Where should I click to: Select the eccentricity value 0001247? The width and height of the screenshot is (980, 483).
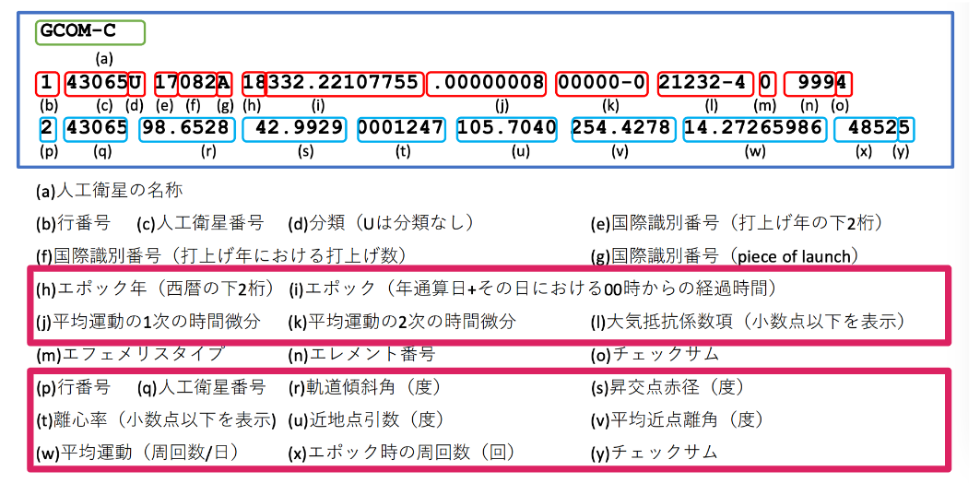click(x=401, y=129)
